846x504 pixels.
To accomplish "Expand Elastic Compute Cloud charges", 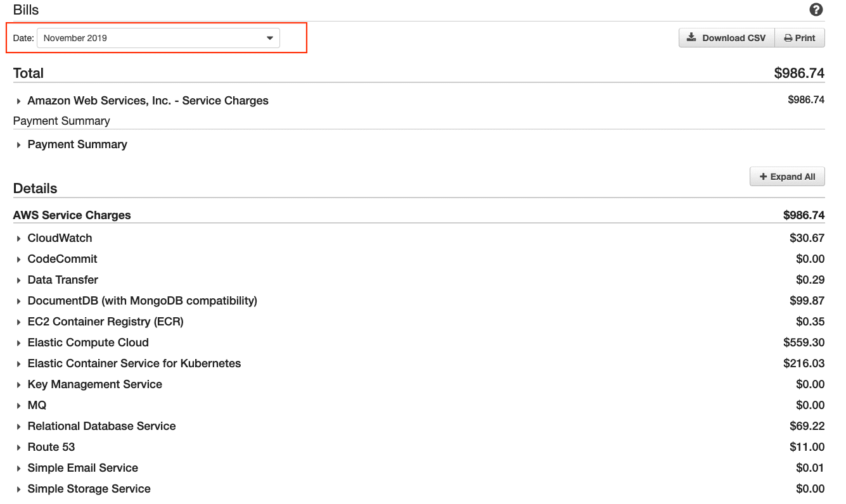I will tap(88, 343).
